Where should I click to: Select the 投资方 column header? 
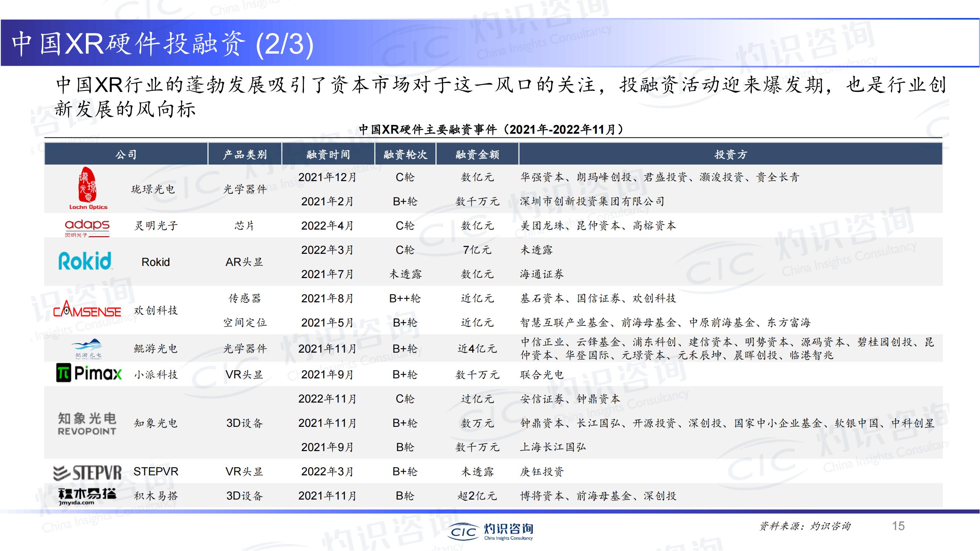[731, 154]
